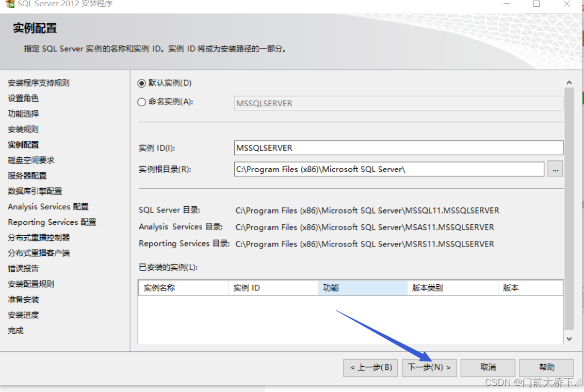The height and width of the screenshot is (392, 584).
Task: Click the 实例名称 column header
Action: tap(184, 288)
